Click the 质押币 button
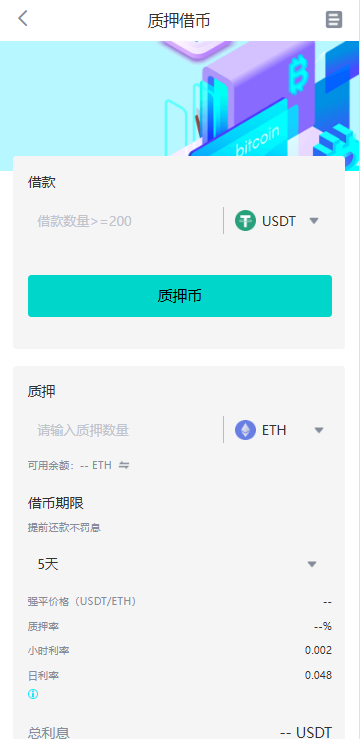The image size is (360, 739). (180, 296)
